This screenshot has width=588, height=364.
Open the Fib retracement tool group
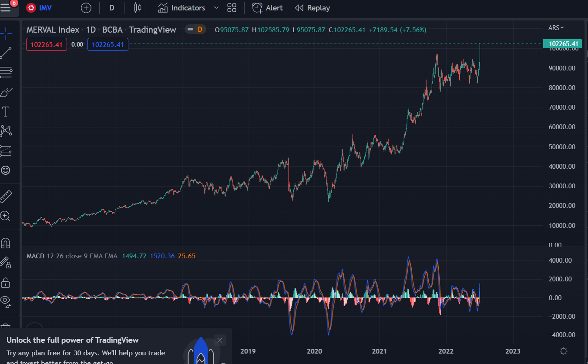[x=6, y=73]
